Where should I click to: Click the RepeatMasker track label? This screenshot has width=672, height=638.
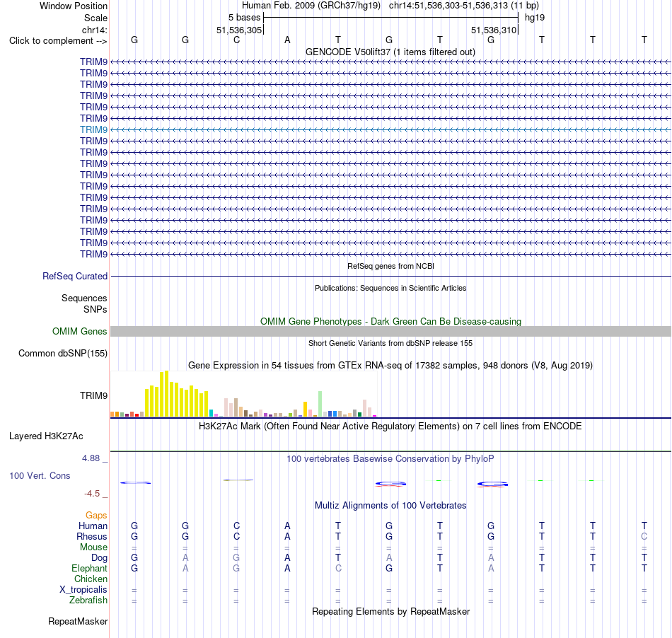click(78, 621)
